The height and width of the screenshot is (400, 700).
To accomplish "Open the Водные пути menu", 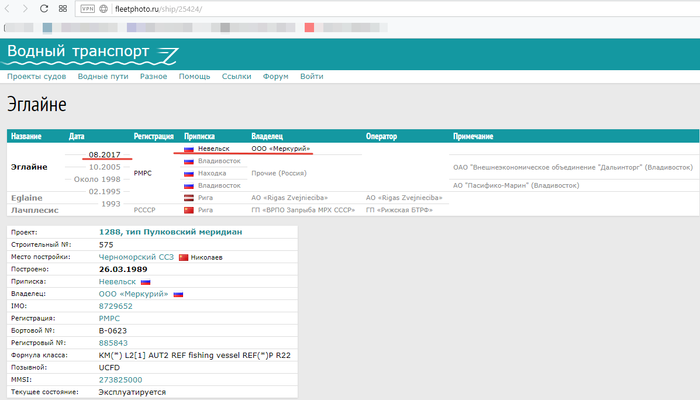I will click(104, 76).
